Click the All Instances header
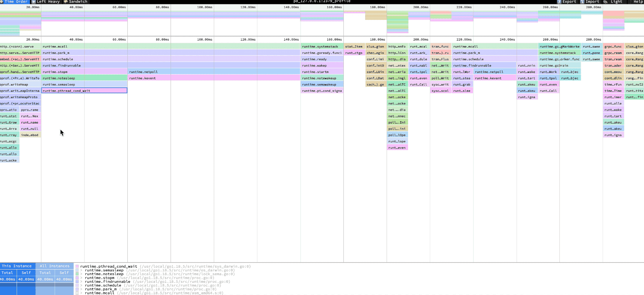The image size is (644, 295). [x=55, y=266]
